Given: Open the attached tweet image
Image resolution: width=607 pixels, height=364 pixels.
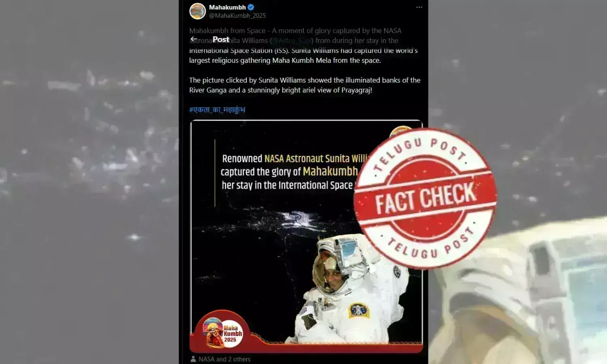Looking at the screenshot, I should pyautogui.click(x=306, y=236).
